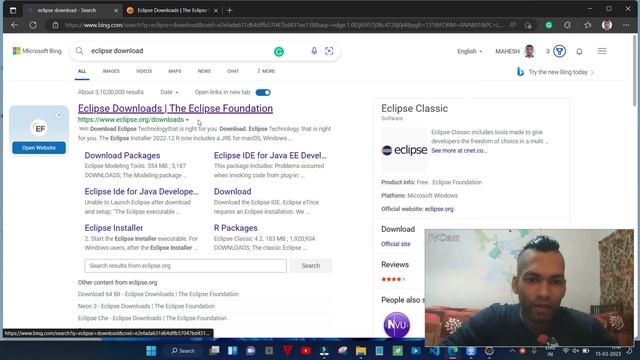This screenshot has height=360, width=640.
Task: Click the page vertical scrollbar
Action: [634, 70]
